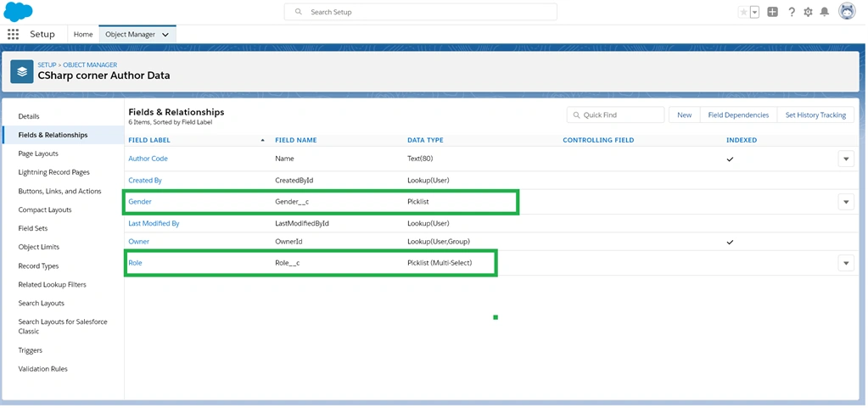
Task: Click the LastModifiedById field name cell
Action: (x=302, y=224)
